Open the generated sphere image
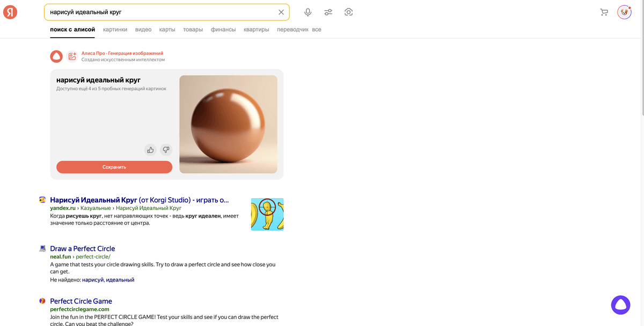Image resolution: width=644 pixels, height=326 pixels. [x=228, y=124]
